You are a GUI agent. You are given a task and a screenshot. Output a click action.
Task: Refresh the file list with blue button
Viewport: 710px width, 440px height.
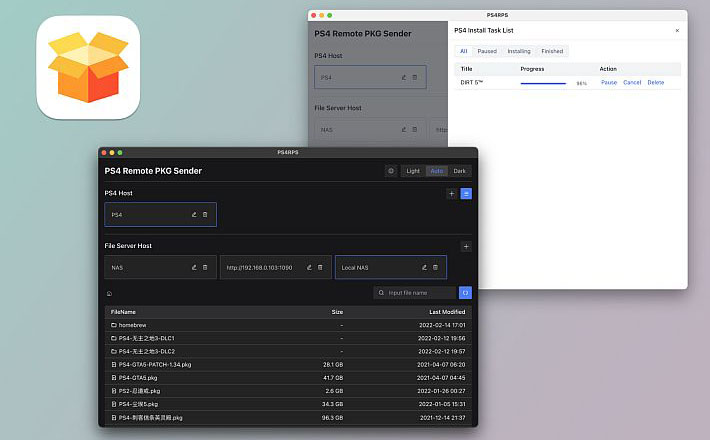(x=465, y=293)
